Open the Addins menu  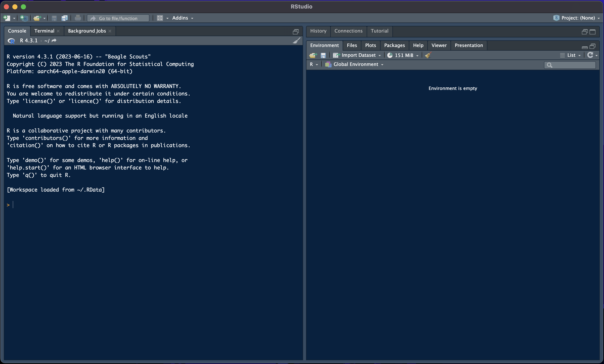pyautogui.click(x=183, y=18)
